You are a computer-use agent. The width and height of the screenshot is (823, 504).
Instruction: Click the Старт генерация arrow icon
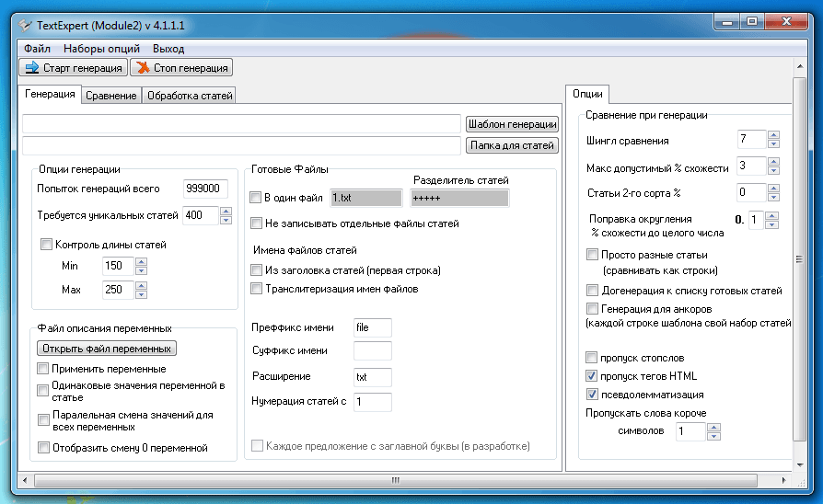coord(31,68)
